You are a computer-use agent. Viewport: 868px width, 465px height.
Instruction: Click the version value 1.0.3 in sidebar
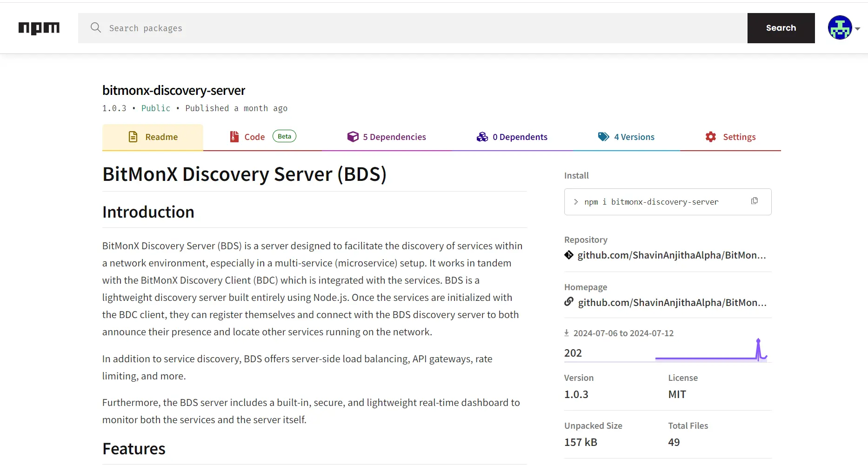tap(576, 394)
